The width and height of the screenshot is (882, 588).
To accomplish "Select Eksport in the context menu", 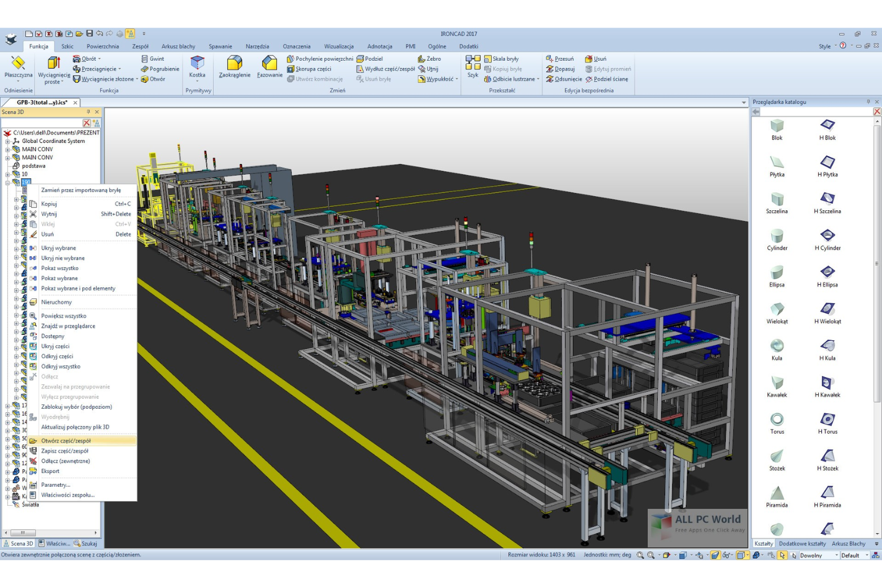I will click(82, 471).
